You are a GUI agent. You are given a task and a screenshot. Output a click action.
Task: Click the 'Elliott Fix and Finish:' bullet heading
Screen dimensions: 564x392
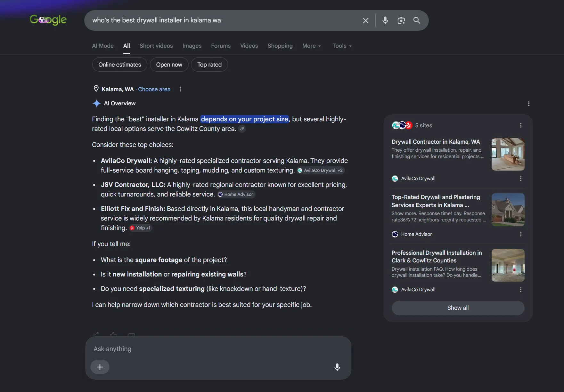pyautogui.click(x=133, y=209)
